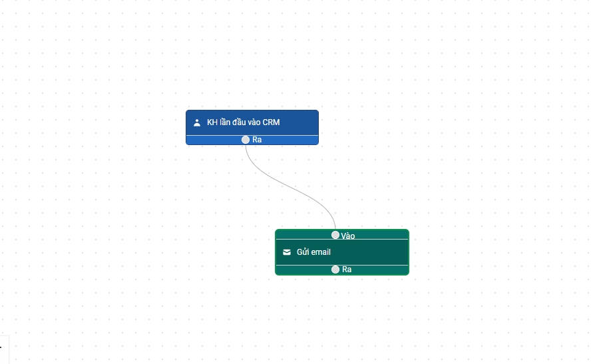Click the "KH lần đầu vào CRM" title text
Viewport: 597px width, 364px height.
pyautogui.click(x=243, y=122)
